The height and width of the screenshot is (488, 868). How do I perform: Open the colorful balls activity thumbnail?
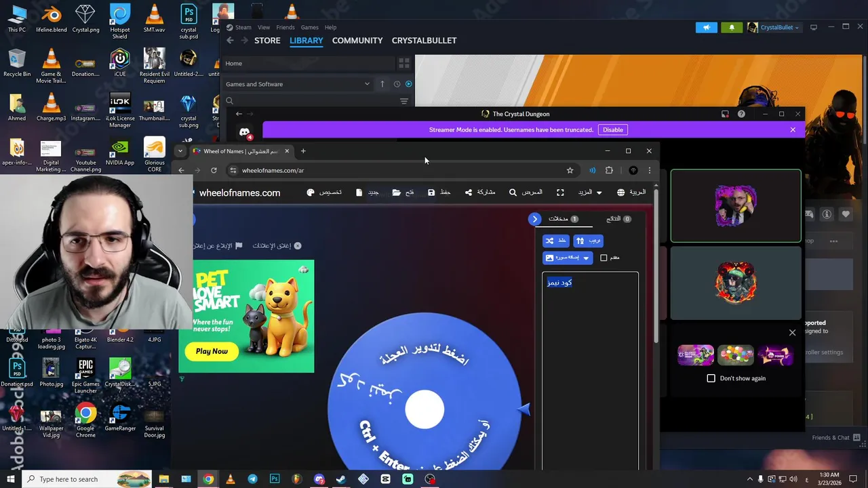tap(736, 355)
